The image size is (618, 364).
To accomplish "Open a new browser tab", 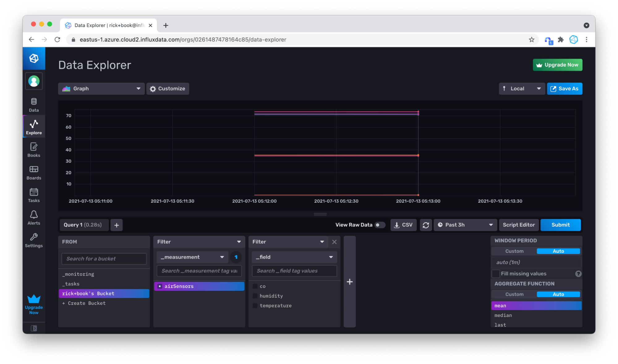I will point(166,25).
